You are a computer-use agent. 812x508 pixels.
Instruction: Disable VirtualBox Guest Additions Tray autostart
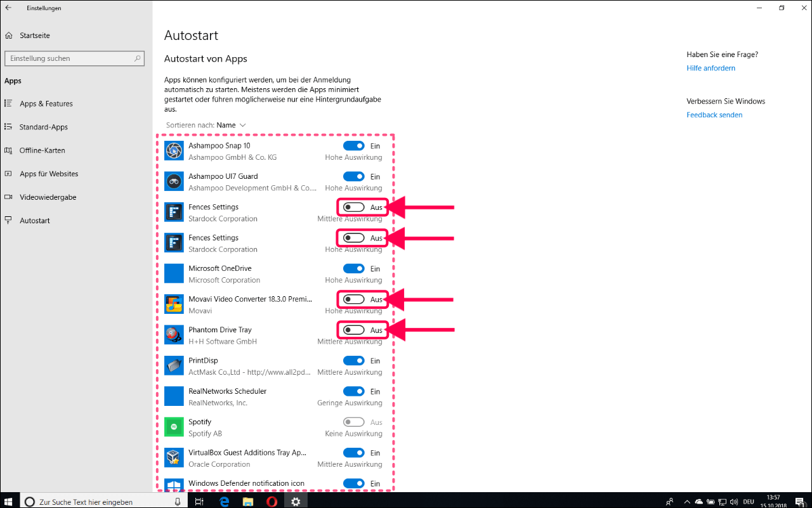click(354, 453)
